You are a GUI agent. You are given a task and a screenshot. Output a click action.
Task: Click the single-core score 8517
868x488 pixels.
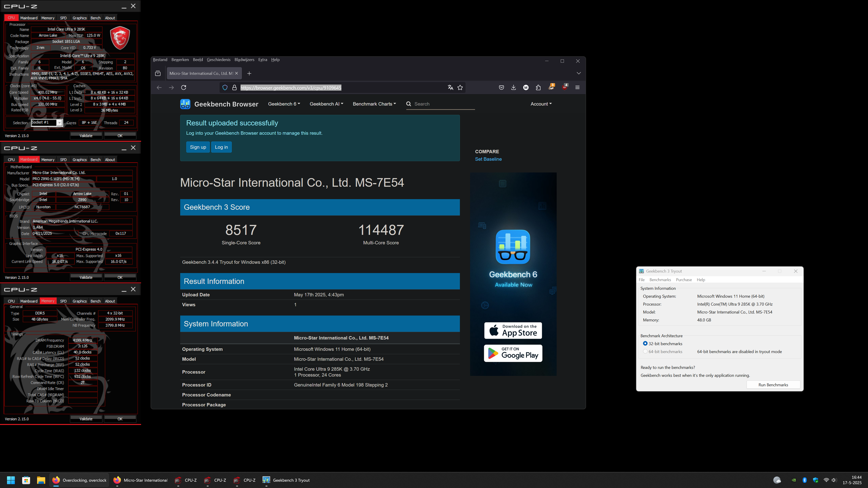(x=241, y=230)
